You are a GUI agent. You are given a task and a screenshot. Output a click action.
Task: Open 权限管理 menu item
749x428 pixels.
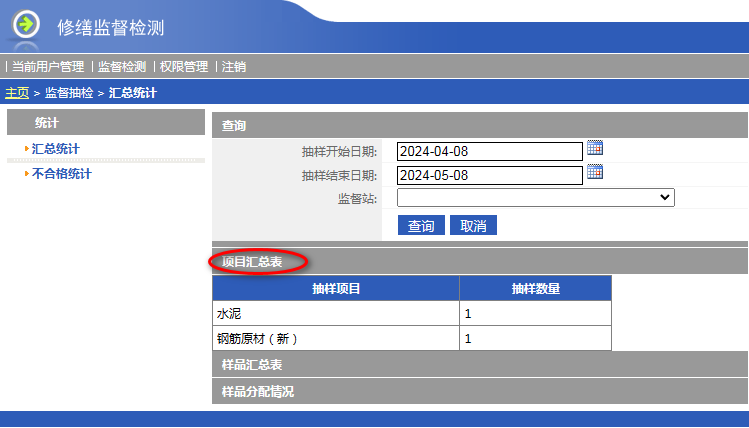click(184, 67)
